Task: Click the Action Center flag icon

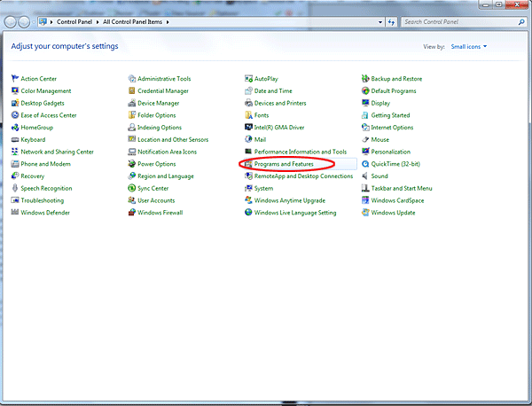Action: (14, 79)
